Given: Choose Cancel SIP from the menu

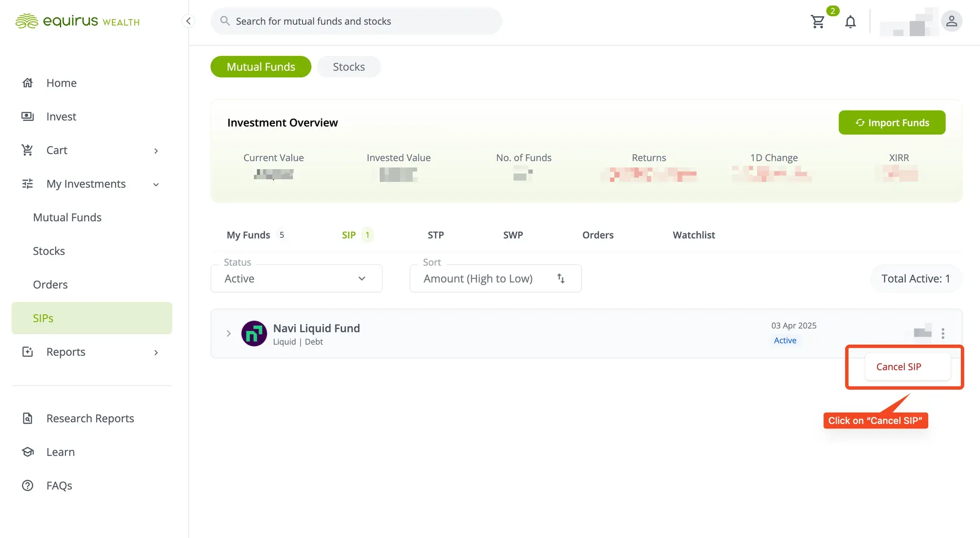Looking at the screenshot, I should pos(907,367).
